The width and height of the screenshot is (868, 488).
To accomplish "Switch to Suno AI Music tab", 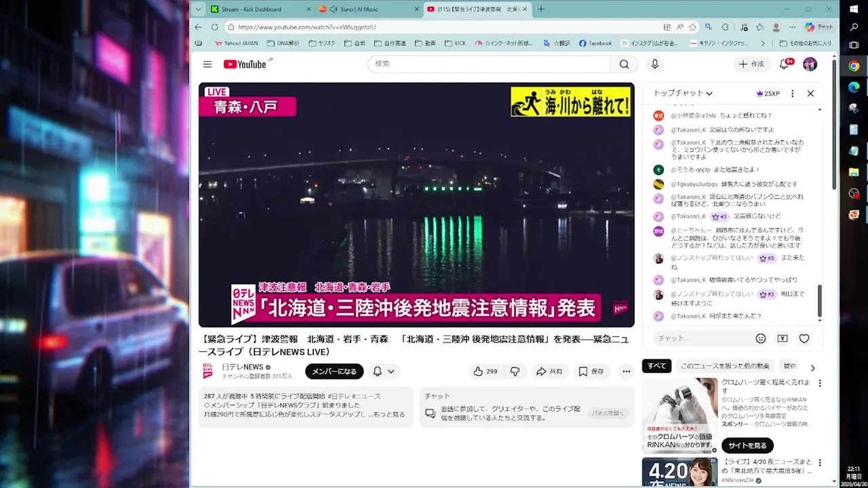I will tap(368, 9).
